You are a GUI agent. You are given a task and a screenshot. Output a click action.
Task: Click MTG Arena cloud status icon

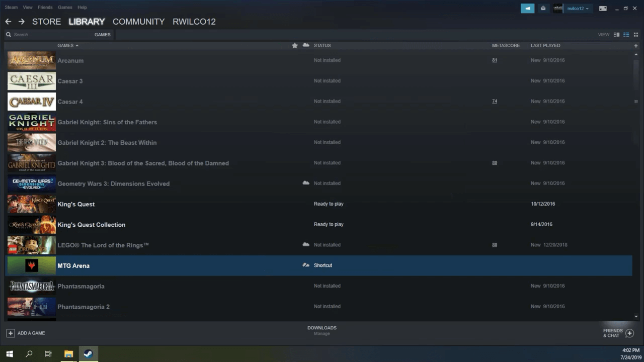[x=306, y=265]
